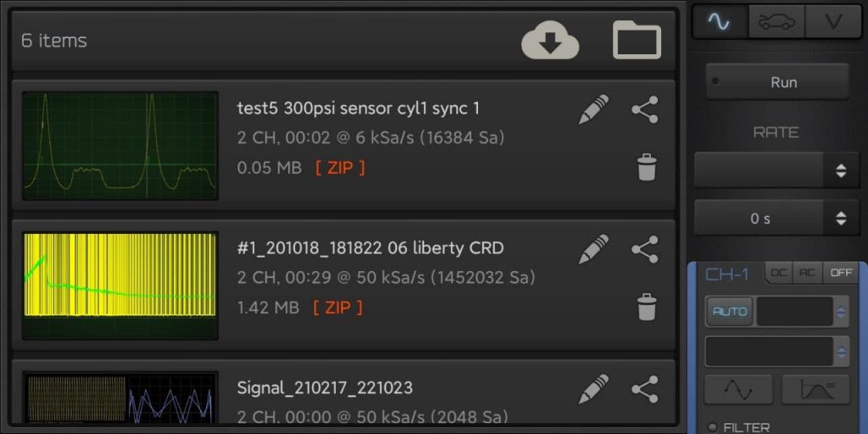The height and width of the screenshot is (434, 868).
Task: Switch to the car automotive tab
Action: point(776,22)
